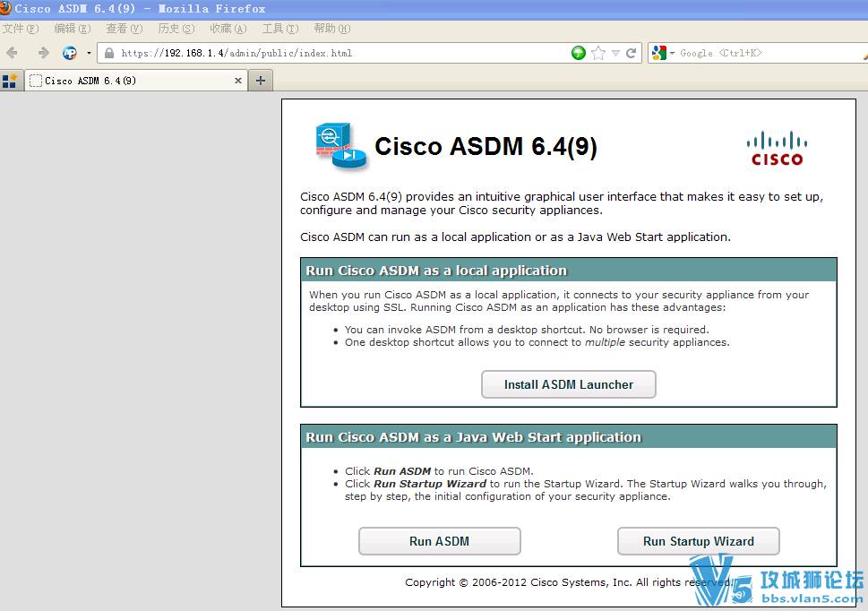
Task: Click the Install ASDM Launcher button
Action: (569, 384)
